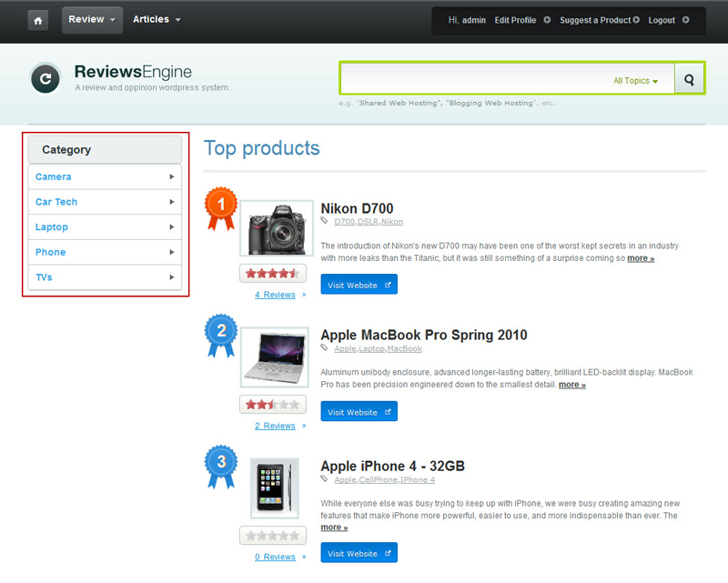Set the iPhone 4 star rating
Screen dimensions: 728x583
pos(273,536)
